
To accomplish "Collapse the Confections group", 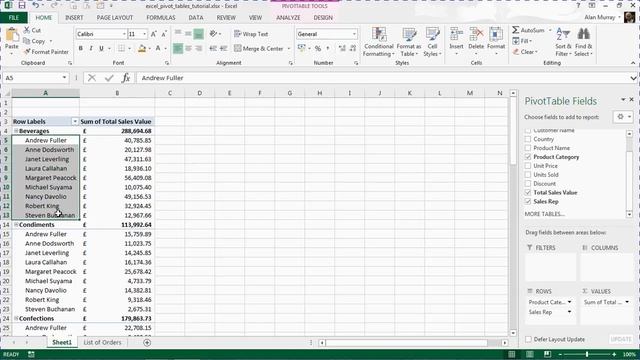I will [x=16, y=318].
